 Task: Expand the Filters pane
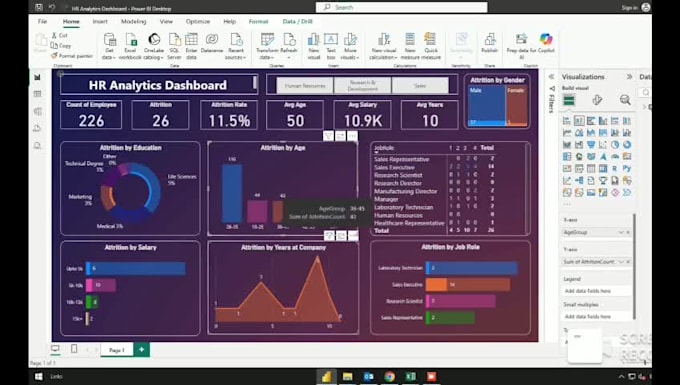tap(551, 77)
